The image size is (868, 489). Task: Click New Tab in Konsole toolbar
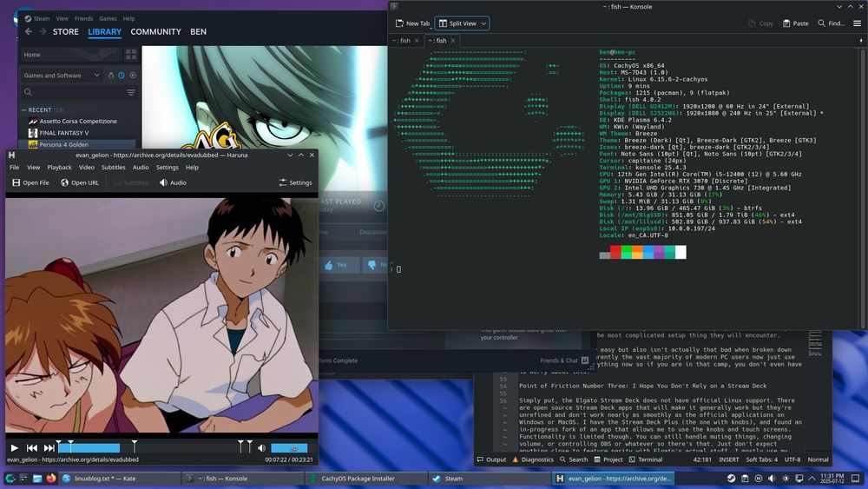tap(412, 23)
